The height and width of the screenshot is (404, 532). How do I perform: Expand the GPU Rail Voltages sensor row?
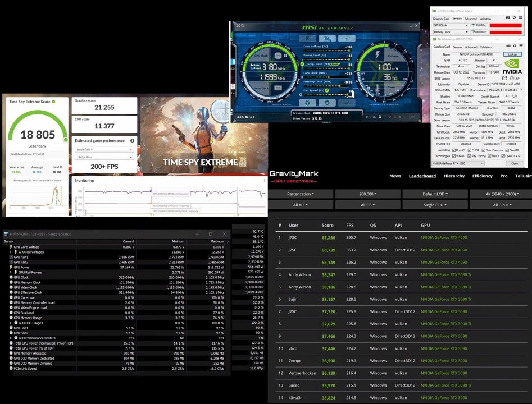pyautogui.click(x=10, y=252)
